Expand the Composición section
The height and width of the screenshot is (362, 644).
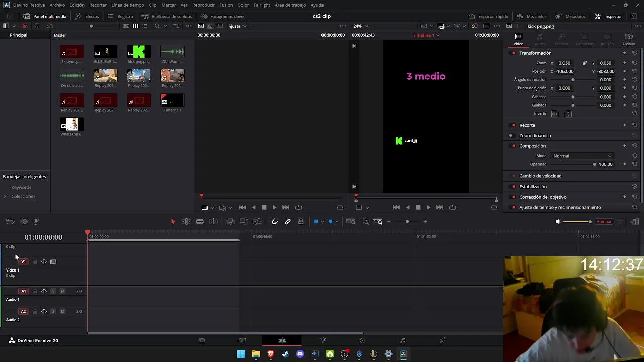(532, 146)
